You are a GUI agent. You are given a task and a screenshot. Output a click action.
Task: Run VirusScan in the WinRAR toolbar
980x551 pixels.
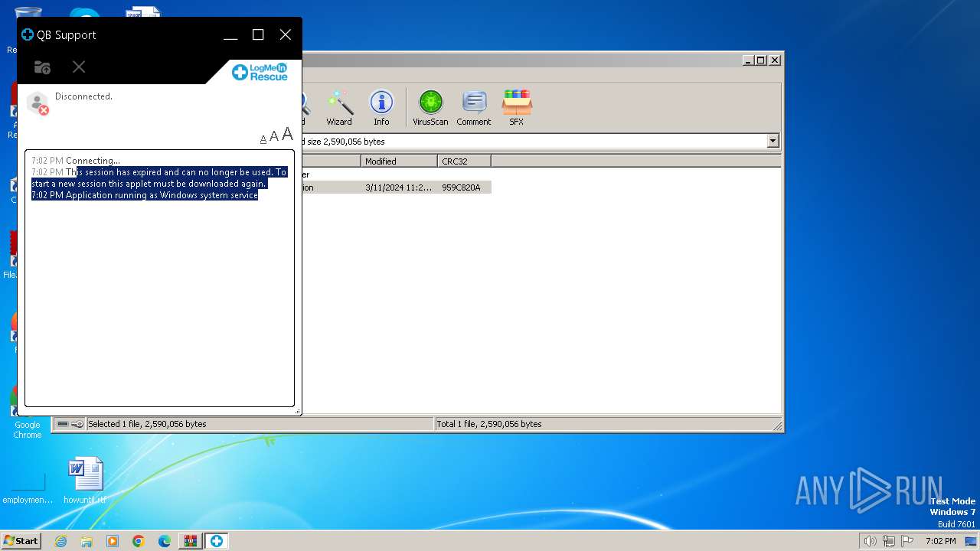coord(430,108)
